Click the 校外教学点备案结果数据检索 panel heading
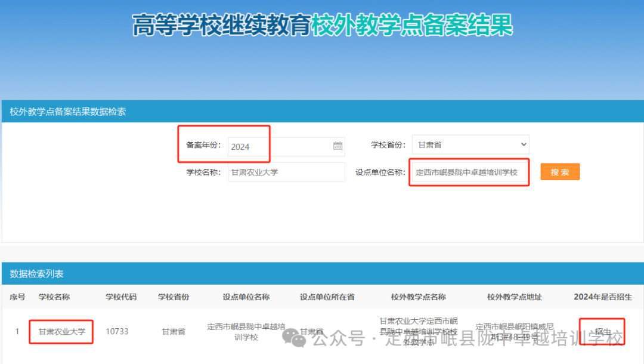This screenshot has height=364, width=644. 68,112
